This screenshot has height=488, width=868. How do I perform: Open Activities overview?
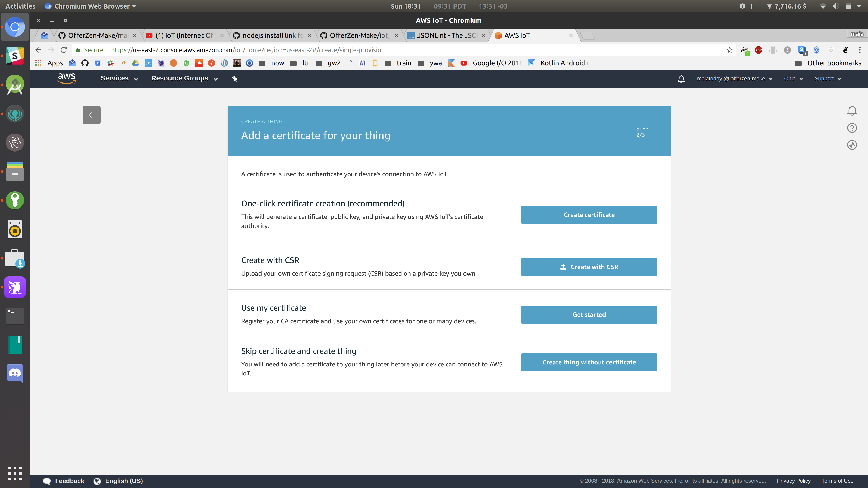pos(20,6)
